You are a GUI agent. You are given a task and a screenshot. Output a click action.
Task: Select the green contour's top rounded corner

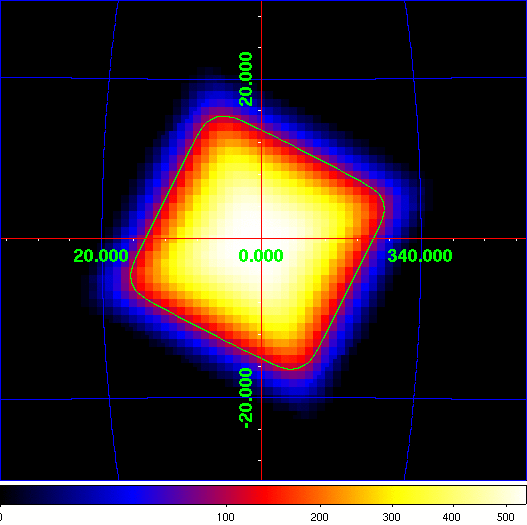click(220, 118)
